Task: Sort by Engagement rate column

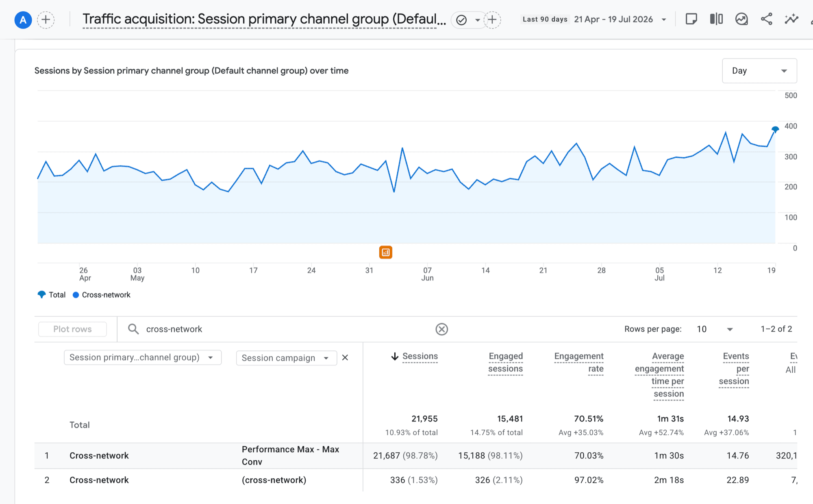Action: pyautogui.click(x=579, y=363)
